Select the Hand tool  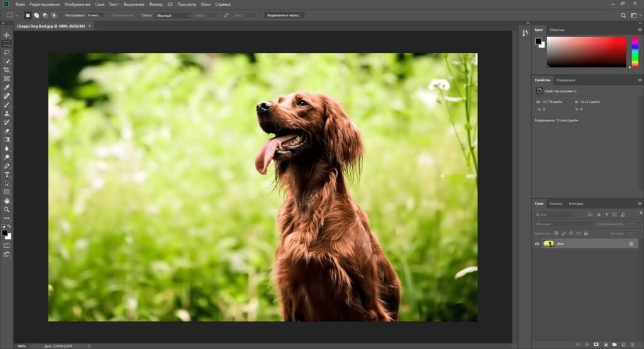(x=6, y=201)
